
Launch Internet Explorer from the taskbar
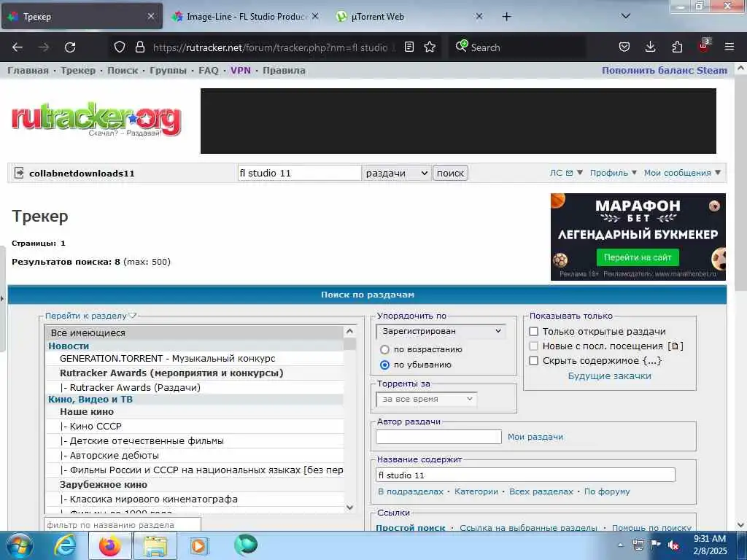[64, 545]
